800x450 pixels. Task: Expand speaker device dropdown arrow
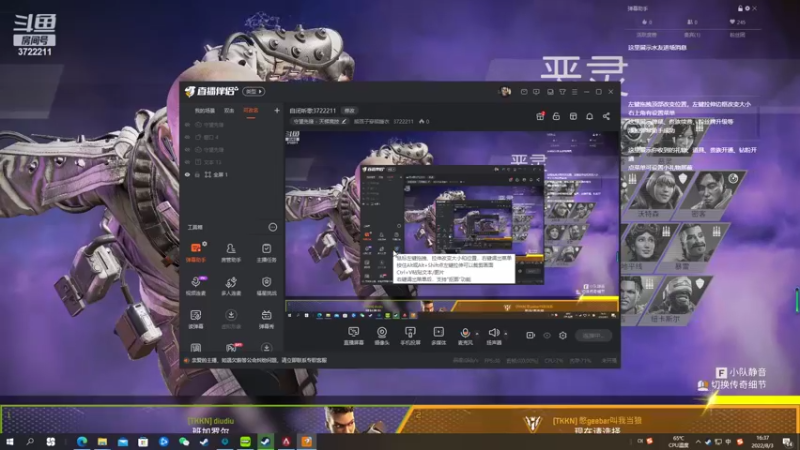click(x=506, y=334)
